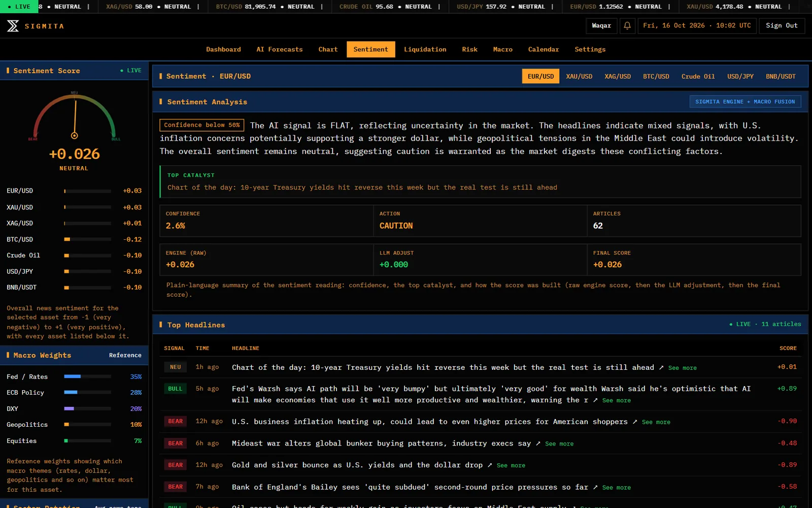
Task: Open the notifications bell
Action: [627, 26]
